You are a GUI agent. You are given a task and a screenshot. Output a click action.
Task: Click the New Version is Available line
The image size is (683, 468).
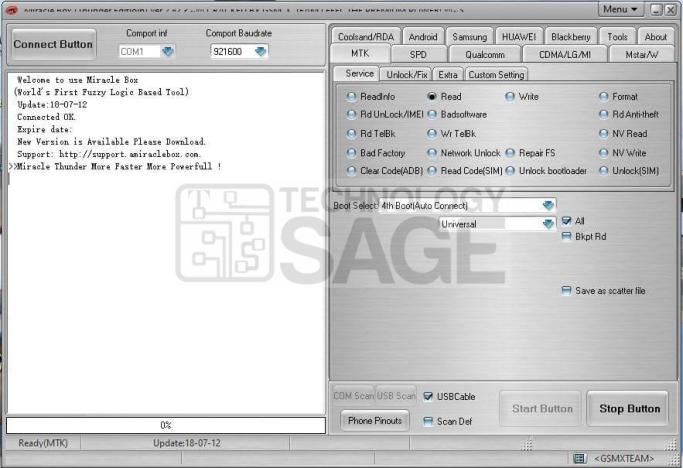[x=111, y=142]
